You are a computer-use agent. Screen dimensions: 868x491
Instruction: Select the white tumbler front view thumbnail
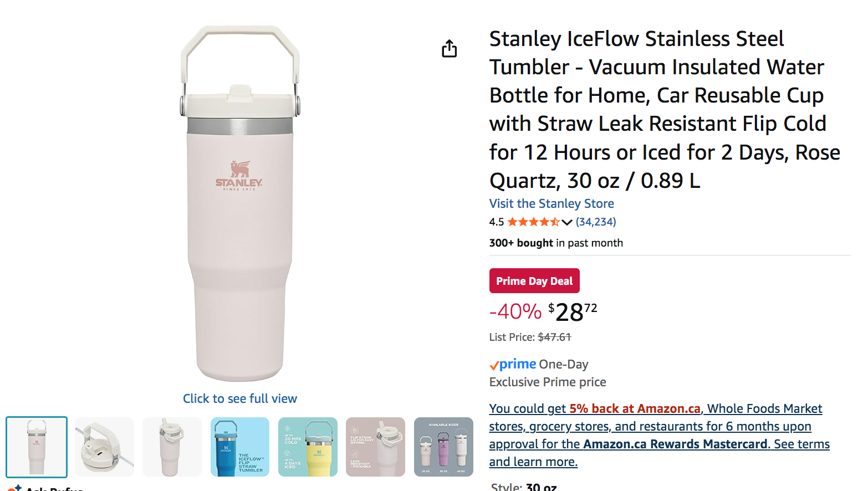click(36, 447)
